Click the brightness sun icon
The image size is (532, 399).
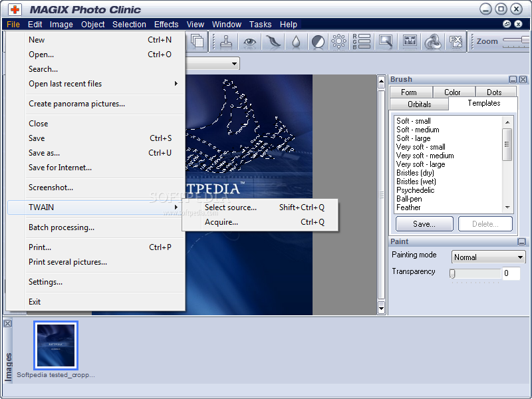[x=338, y=42]
